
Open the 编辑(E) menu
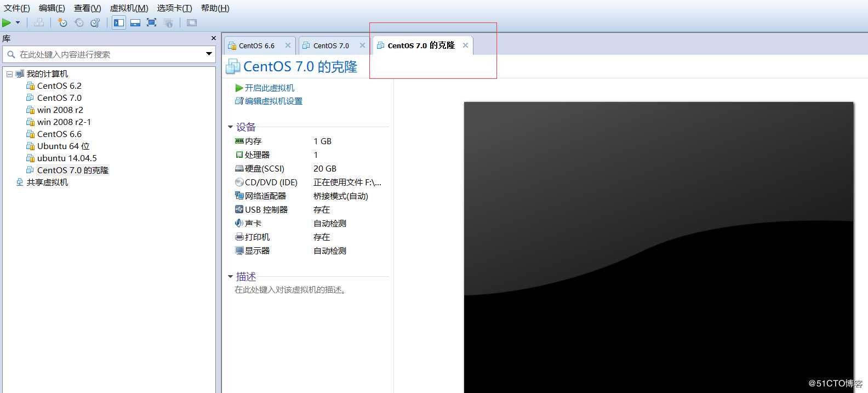[52, 8]
